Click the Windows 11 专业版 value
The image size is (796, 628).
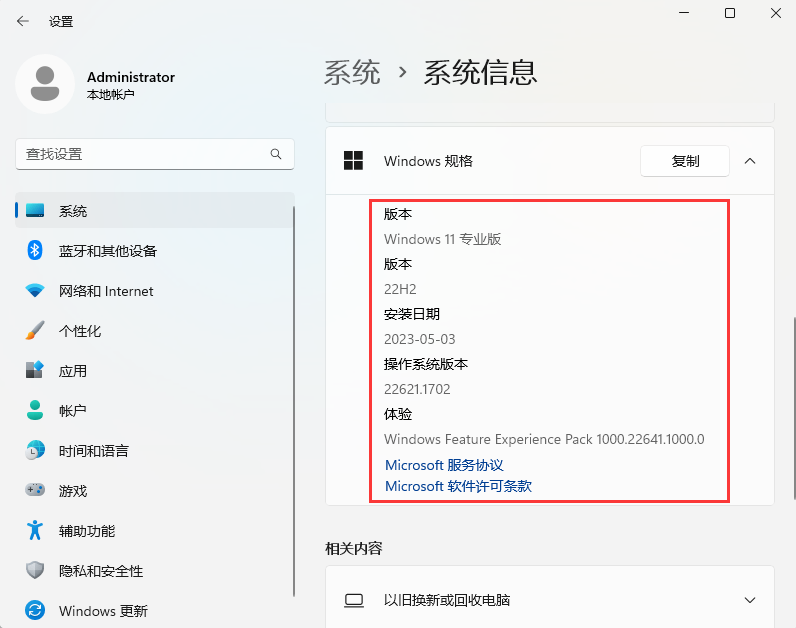coord(443,239)
